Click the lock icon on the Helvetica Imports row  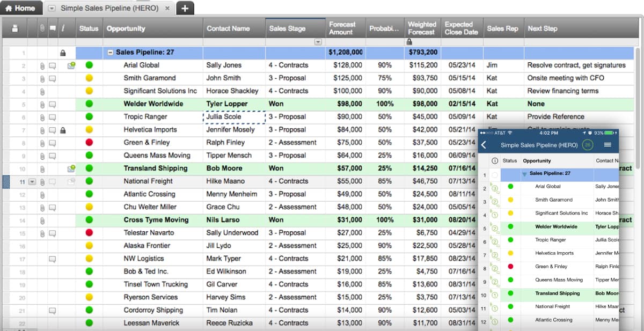coord(63,130)
